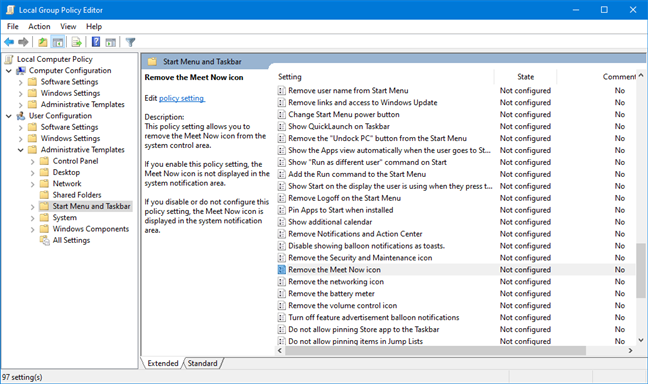The image size is (648, 384).
Task: Select Show QuickLaunch on Taskbar setting
Action: tap(339, 126)
